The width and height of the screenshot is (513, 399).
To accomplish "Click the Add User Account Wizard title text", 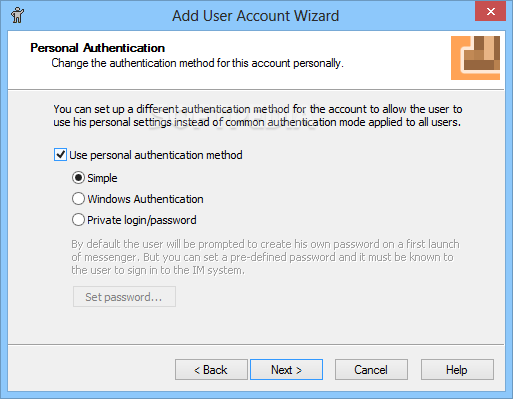I will (255, 16).
